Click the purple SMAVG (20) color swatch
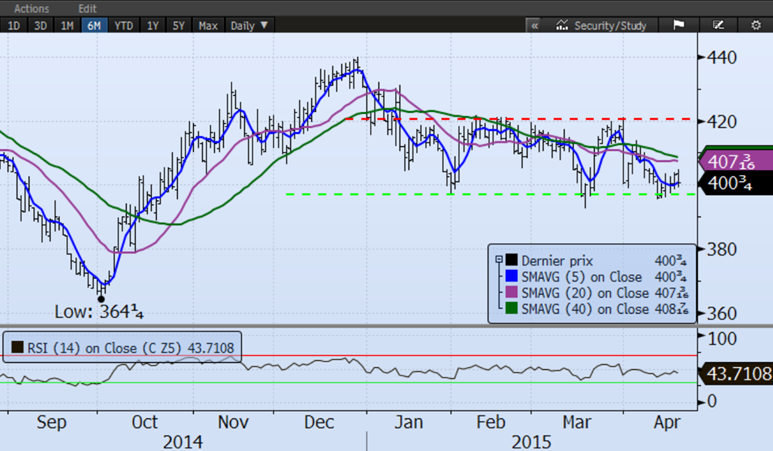773x451 pixels. tap(513, 293)
